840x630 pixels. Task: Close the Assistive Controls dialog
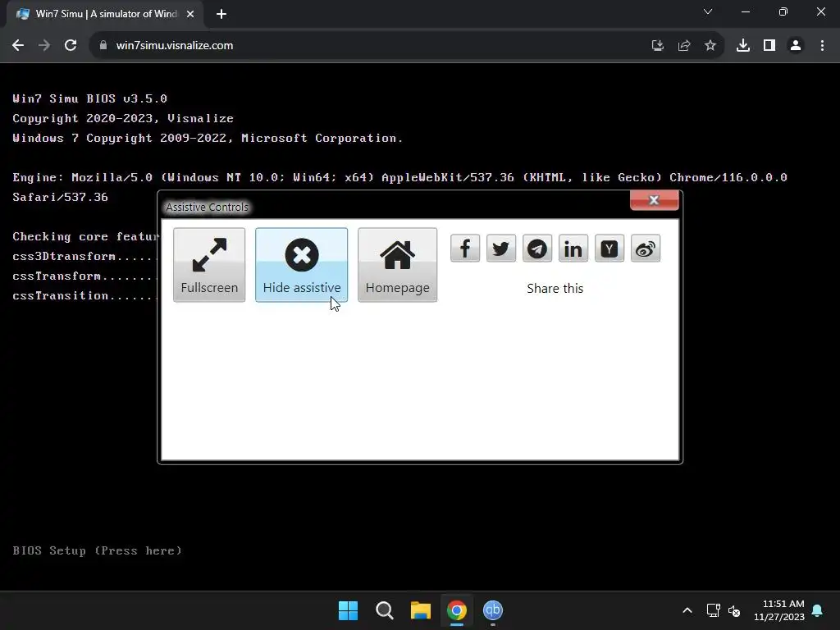(x=654, y=200)
